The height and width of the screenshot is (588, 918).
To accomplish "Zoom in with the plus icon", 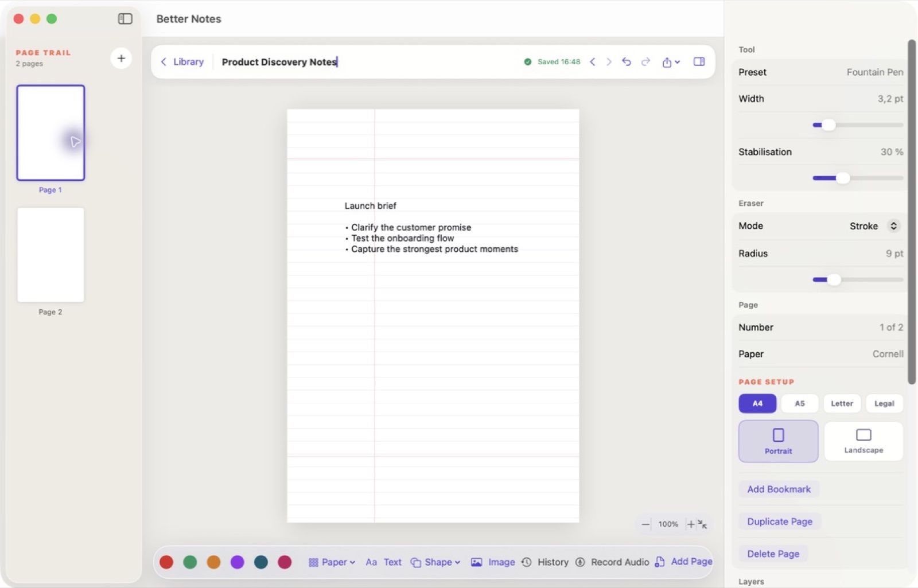I will point(691,524).
